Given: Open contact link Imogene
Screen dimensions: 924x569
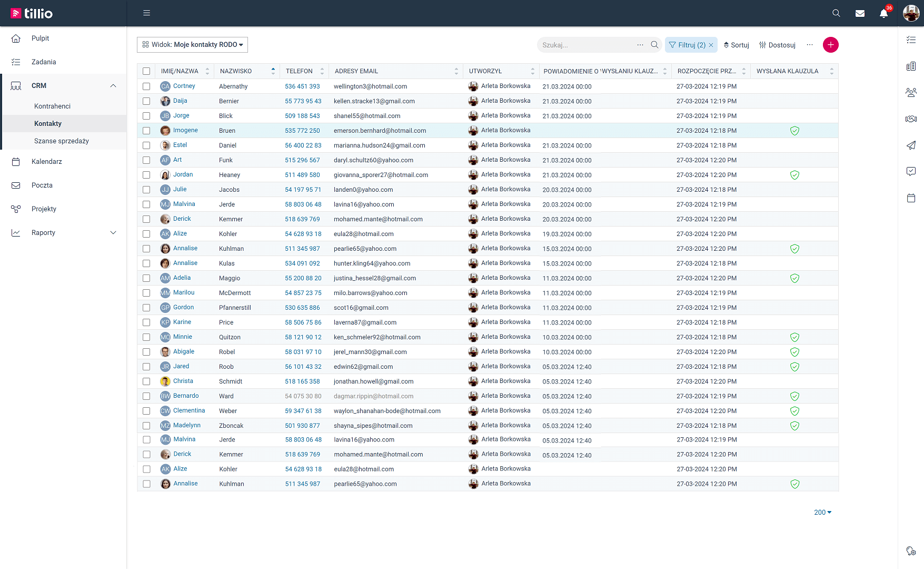Looking at the screenshot, I should coord(185,130).
